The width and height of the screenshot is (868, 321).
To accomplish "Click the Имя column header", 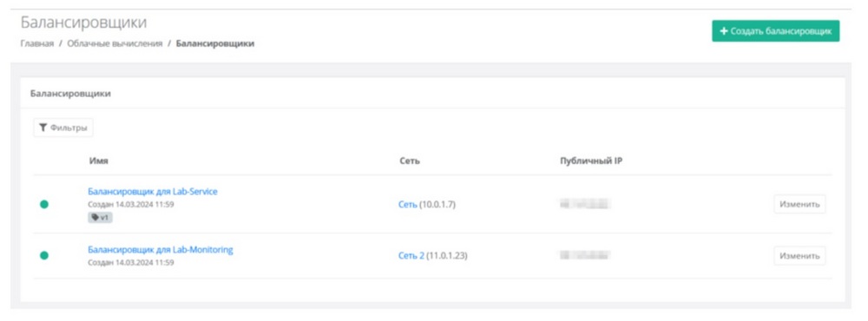I will 99,161.
